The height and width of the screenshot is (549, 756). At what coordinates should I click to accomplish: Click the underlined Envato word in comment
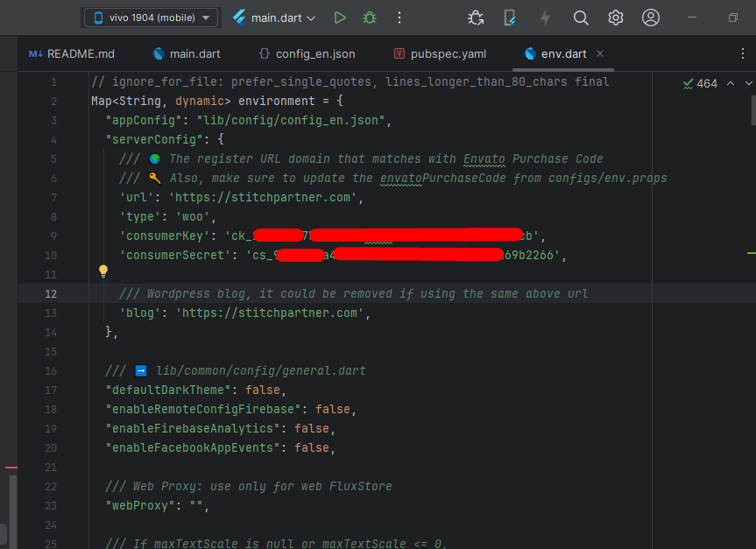click(x=484, y=158)
